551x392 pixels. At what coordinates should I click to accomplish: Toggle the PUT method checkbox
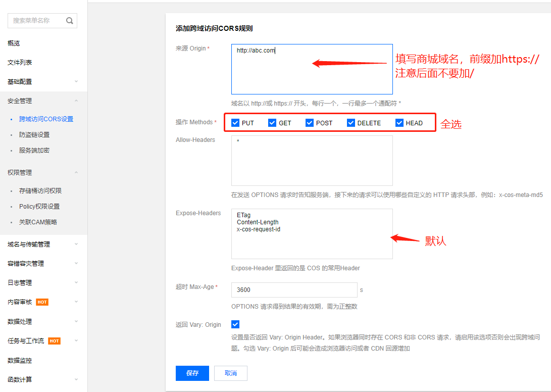235,123
